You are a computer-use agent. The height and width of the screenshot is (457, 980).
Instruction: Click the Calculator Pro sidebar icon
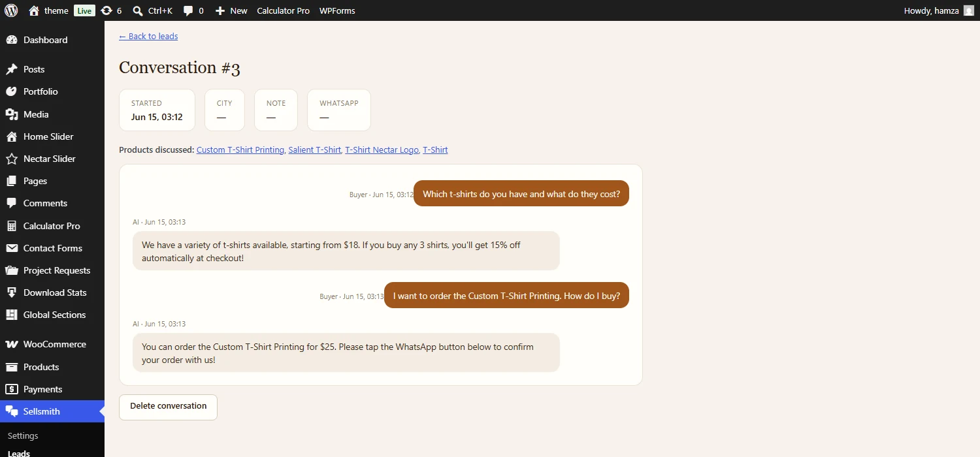[11, 226]
